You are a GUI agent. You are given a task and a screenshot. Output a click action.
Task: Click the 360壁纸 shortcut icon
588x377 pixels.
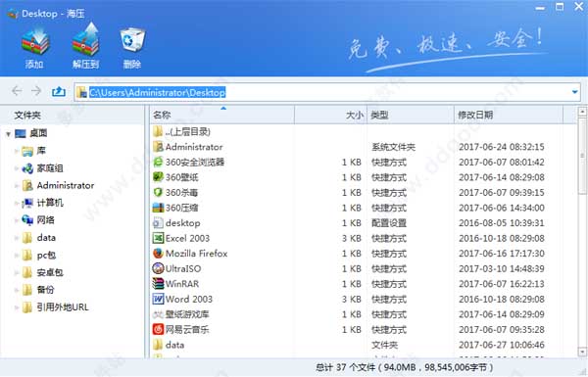tap(158, 177)
